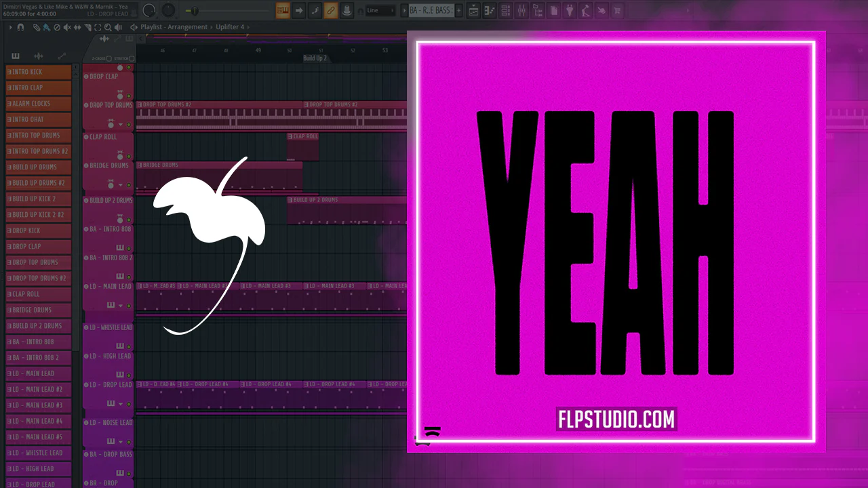Open the Browser view icon
This screenshot has height=488, width=868.
point(538,10)
